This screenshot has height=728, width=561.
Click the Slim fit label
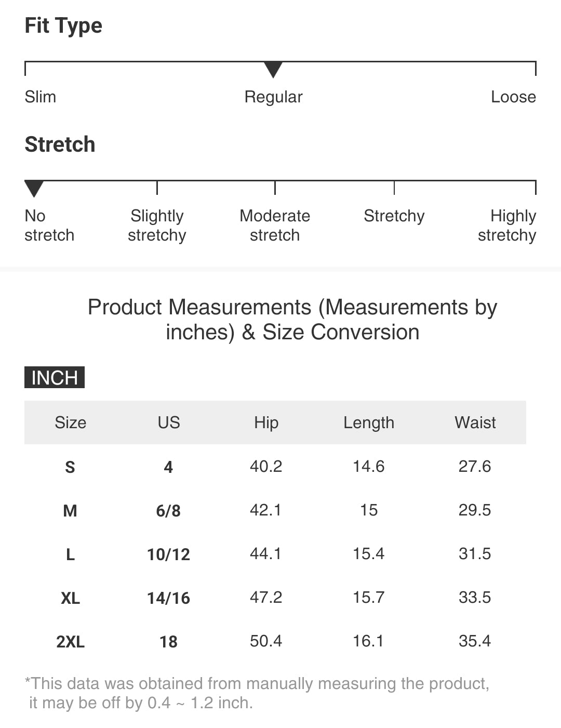[x=41, y=97]
